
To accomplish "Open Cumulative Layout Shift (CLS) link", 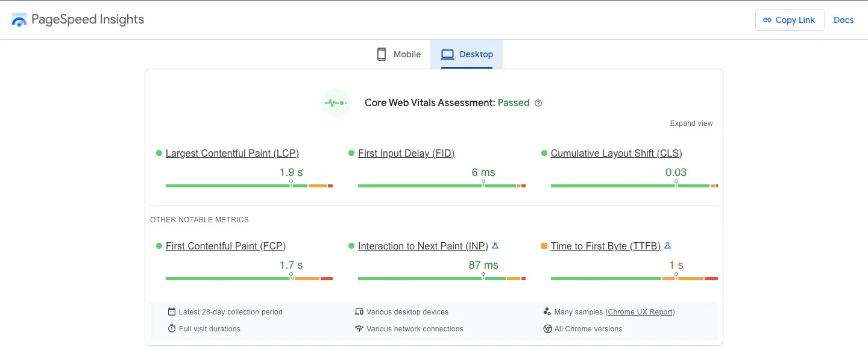I will coord(617,154).
